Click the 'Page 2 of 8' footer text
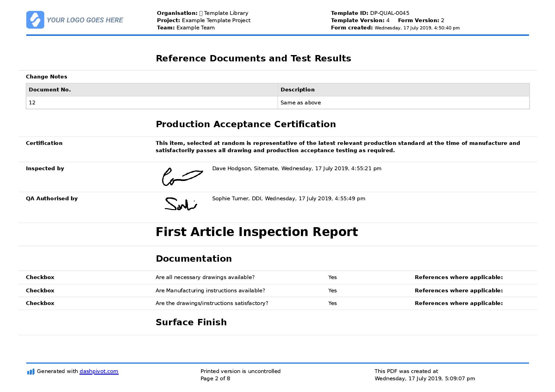Screen dimensions: 555x392 (215, 379)
